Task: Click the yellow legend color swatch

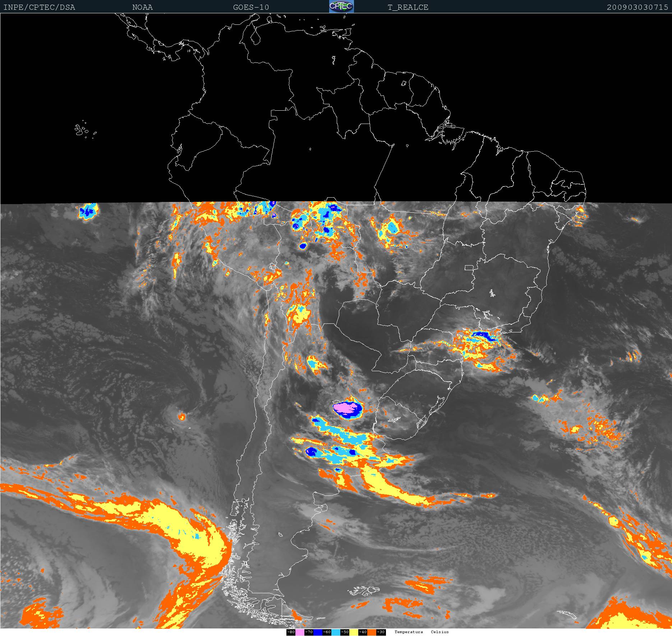Action: pyautogui.click(x=354, y=632)
